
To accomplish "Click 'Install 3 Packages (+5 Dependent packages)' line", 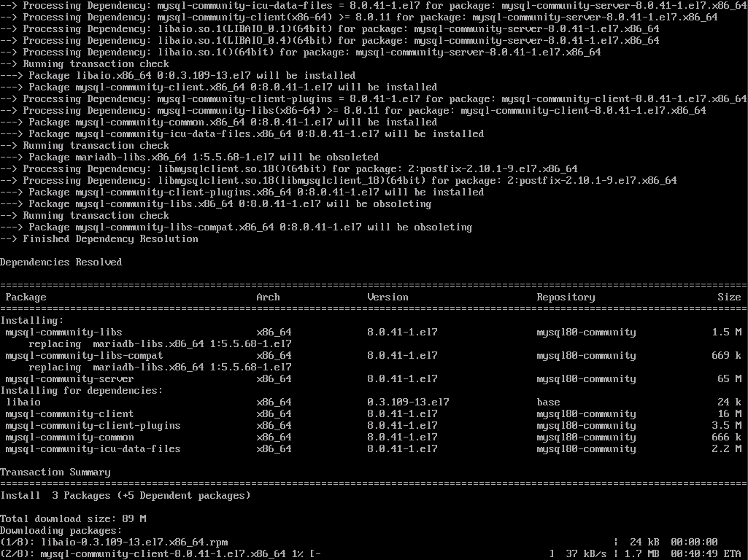I will pos(126,496).
